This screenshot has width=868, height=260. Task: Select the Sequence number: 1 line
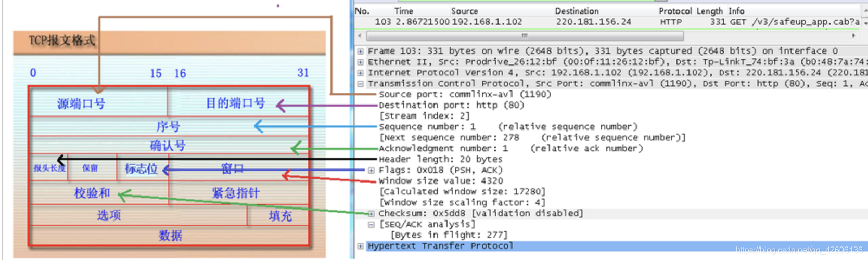click(508, 127)
